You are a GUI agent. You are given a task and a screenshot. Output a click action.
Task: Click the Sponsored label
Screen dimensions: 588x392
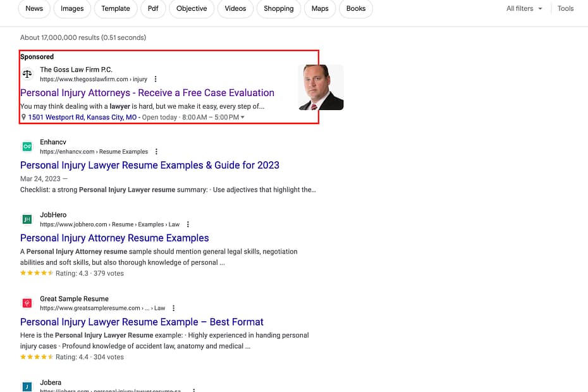pos(37,57)
